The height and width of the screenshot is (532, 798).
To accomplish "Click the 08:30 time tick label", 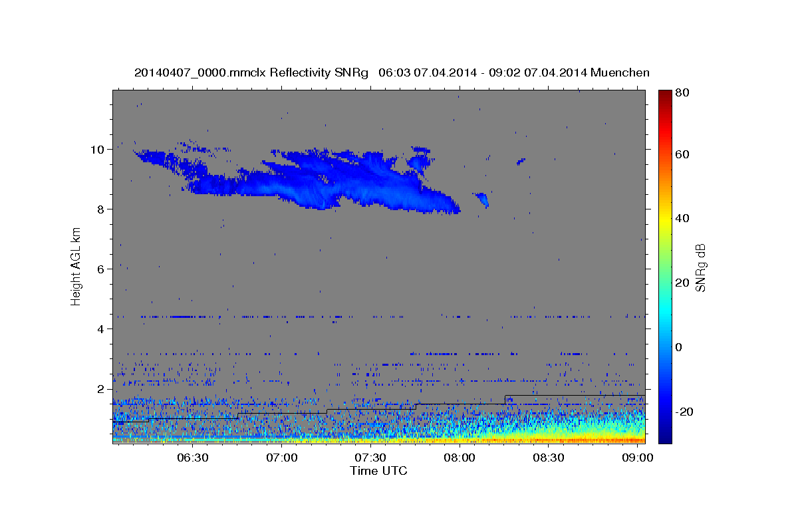I will tap(549, 458).
